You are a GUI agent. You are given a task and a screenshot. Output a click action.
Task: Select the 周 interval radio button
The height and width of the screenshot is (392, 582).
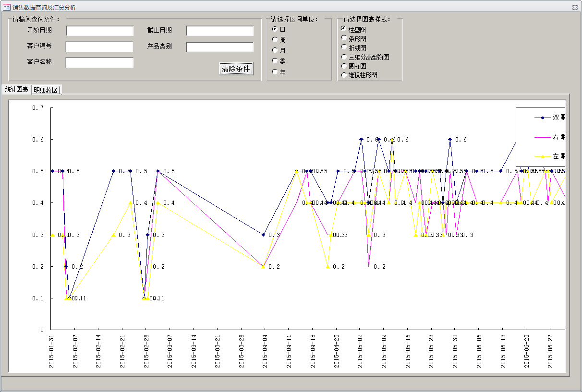275,39
